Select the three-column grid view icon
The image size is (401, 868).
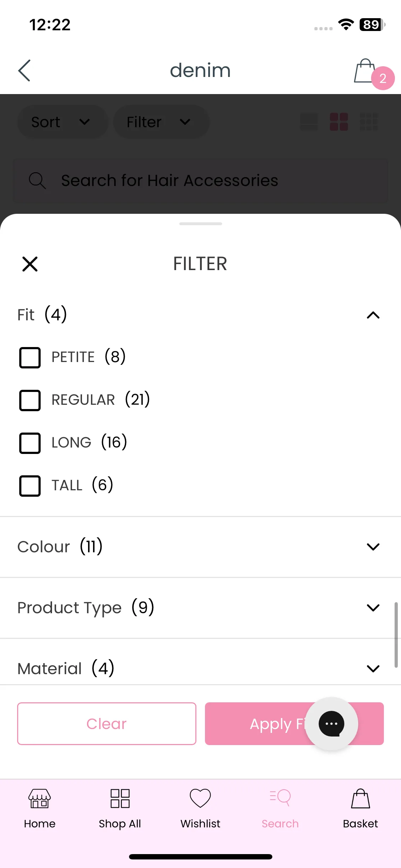pyautogui.click(x=369, y=122)
